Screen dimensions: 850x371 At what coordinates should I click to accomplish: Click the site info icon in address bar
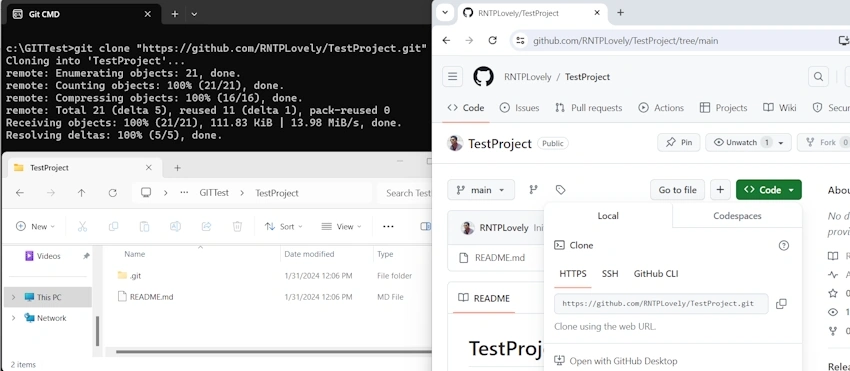click(x=520, y=41)
